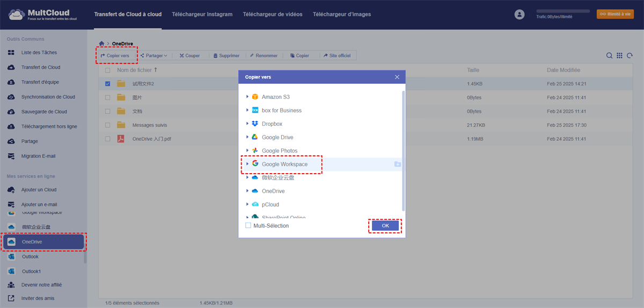644x308 pixels.
Task: Click the Illimité à vie button
Action: coord(615,14)
